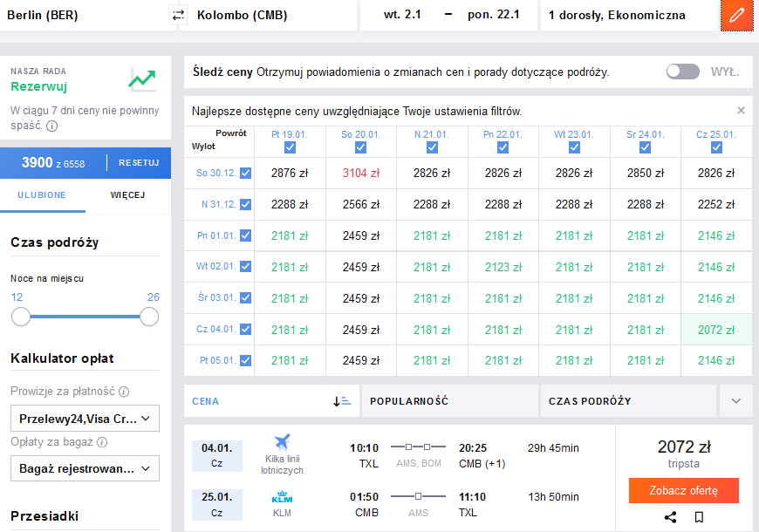Open the Przelewy24 payment method dropdown
Viewport: 759px width, 532px height.
[85, 419]
